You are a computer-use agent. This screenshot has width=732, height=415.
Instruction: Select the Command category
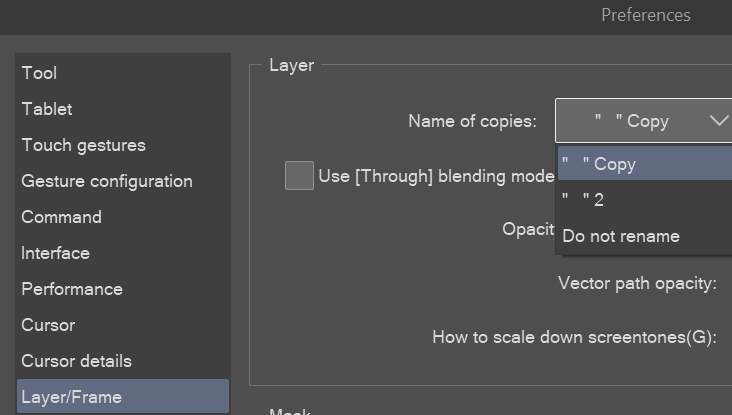(123, 217)
